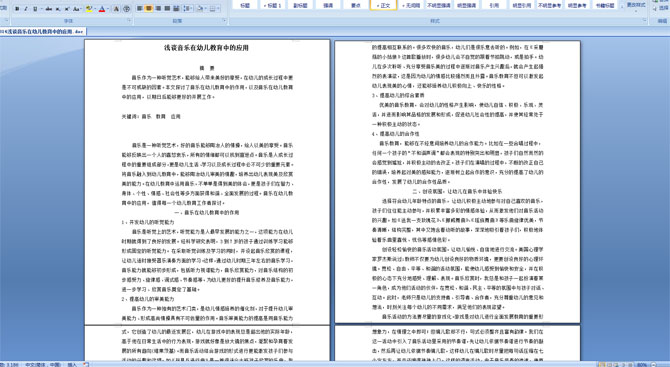The height and width of the screenshot is (367, 670).
Task: Toggle subscript formatting
Action: (x=58, y=9)
